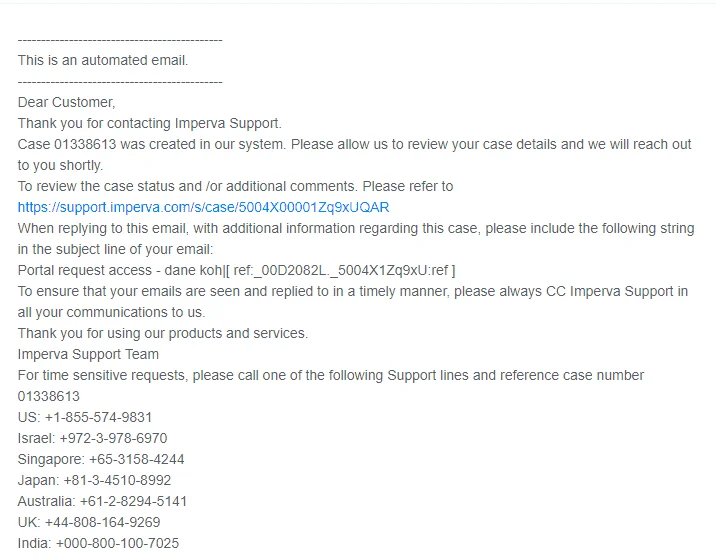Click the standalone case number 01338613 line
The height and width of the screenshot is (559, 716).
click(48, 396)
